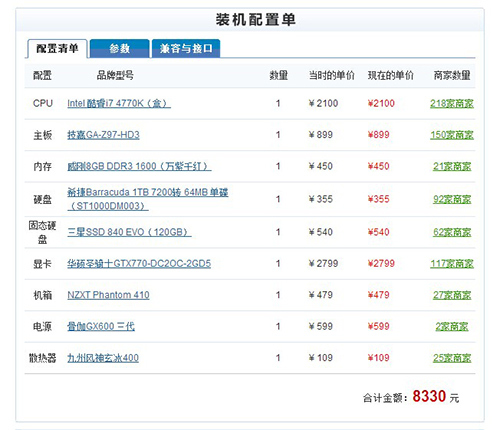This screenshot has width=500, height=430.
Task: Open 技嘉GA-Z97-HD3 motherboard link
Action: (103, 135)
